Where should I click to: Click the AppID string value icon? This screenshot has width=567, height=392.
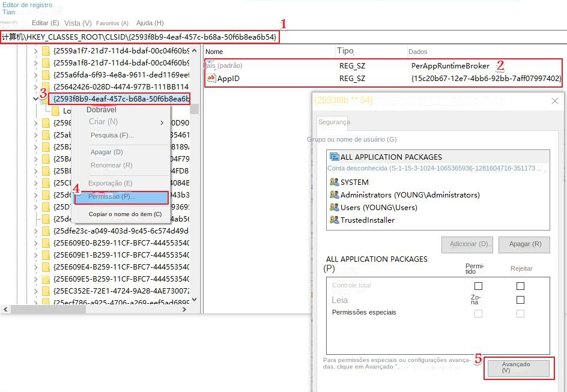click(211, 78)
